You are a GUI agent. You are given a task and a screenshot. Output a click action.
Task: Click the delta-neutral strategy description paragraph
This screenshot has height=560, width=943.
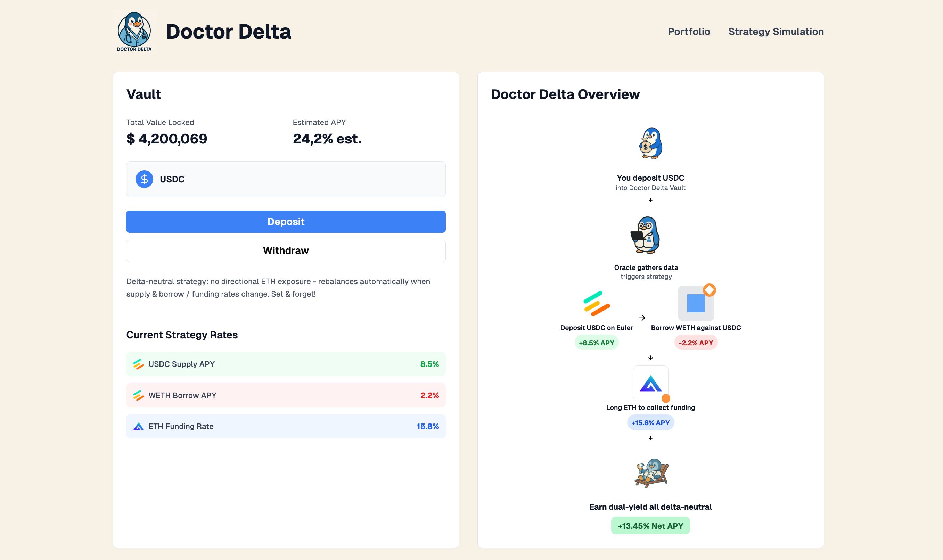[278, 288]
